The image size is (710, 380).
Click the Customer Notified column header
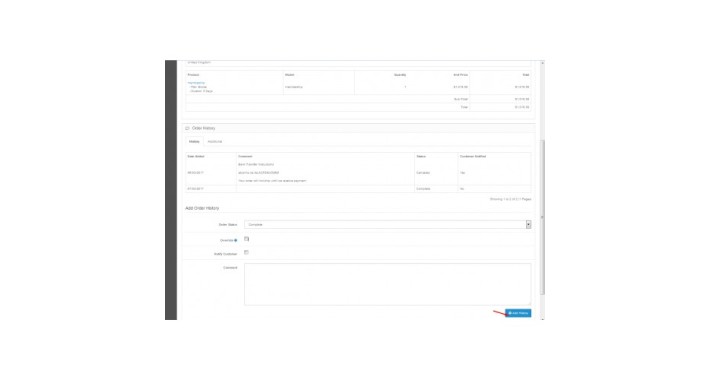(473, 156)
